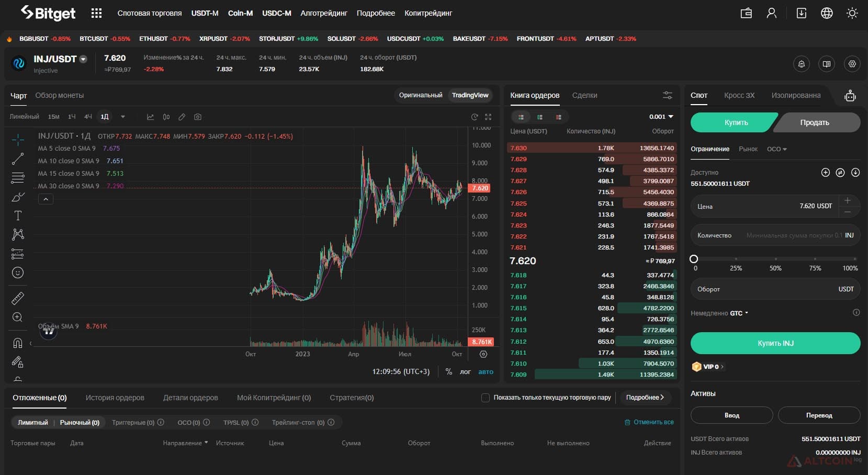Open the 'Направление' column filter
The image size is (868, 475).
point(185,443)
